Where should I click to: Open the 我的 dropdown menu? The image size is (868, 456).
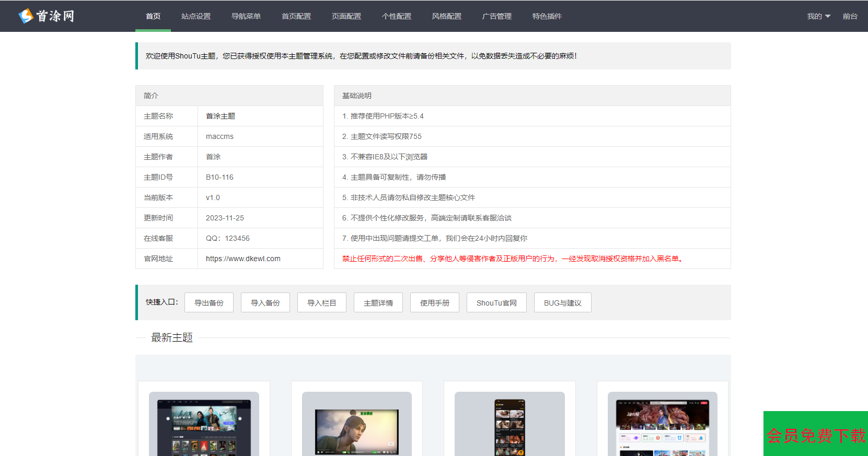[x=818, y=16]
